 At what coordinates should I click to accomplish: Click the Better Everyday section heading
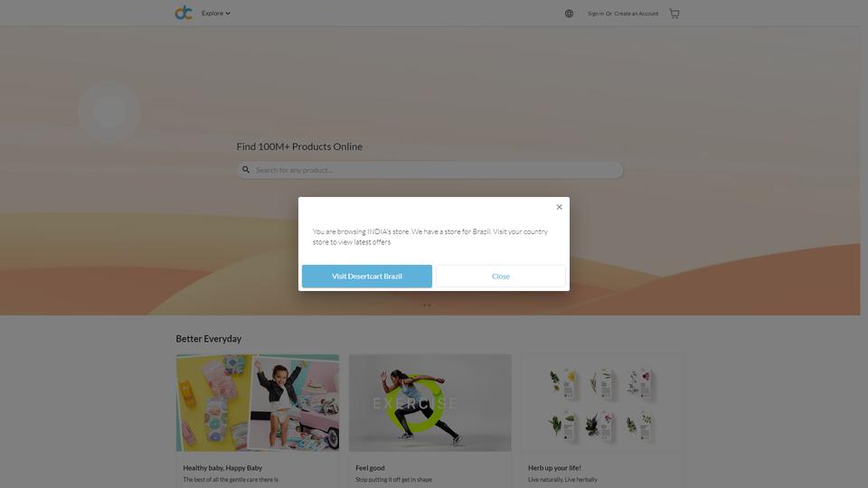tap(209, 339)
